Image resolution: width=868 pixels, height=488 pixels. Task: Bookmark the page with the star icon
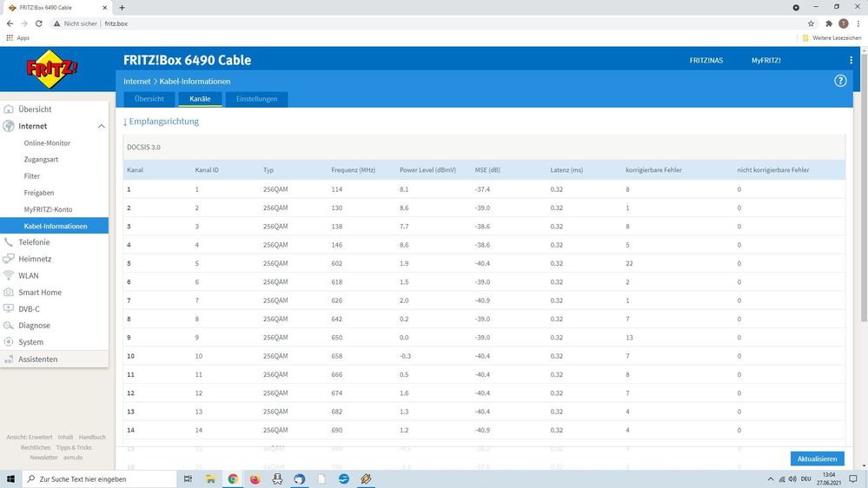tap(811, 23)
